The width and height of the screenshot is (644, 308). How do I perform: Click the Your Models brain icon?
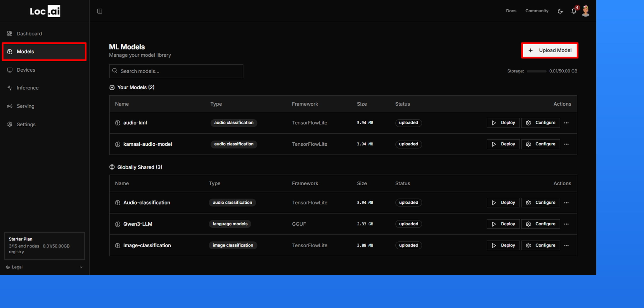tap(112, 88)
